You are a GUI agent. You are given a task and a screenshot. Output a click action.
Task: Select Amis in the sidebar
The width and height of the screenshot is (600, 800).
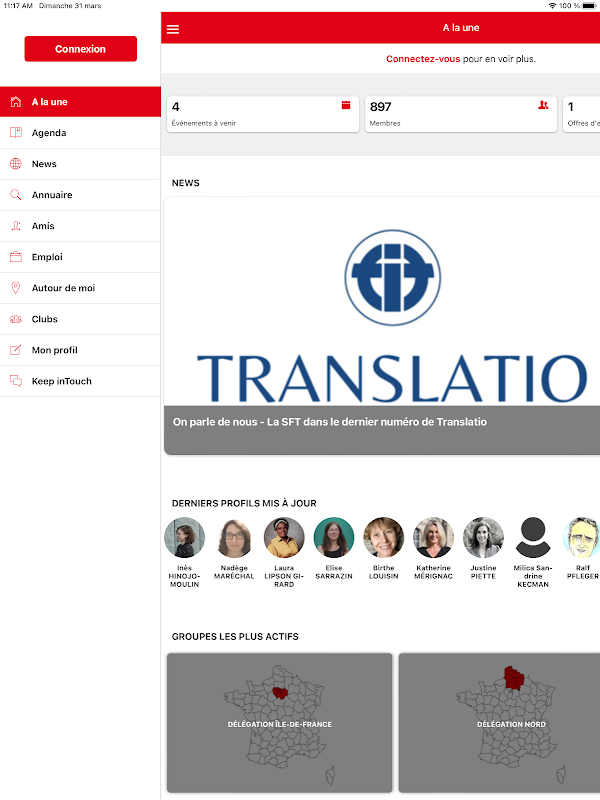(81, 226)
